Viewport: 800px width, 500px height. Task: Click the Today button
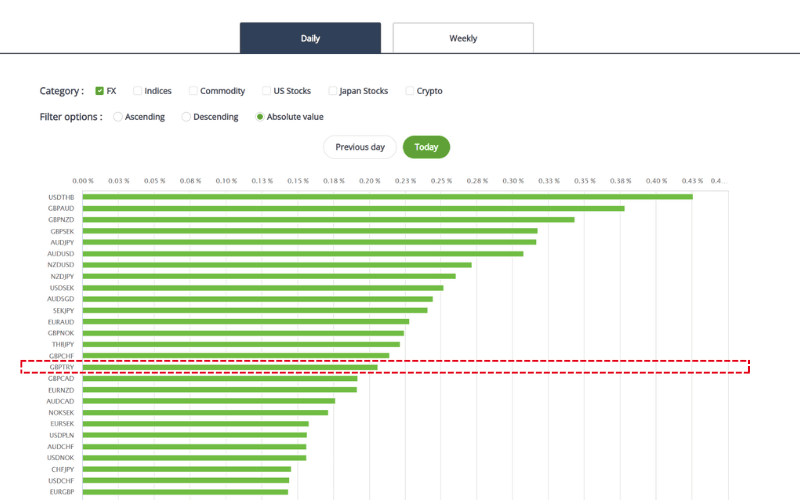coord(426,147)
